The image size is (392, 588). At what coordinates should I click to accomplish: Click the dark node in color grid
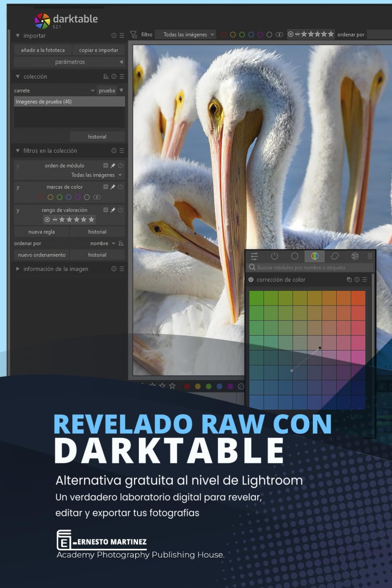click(x=320, y=348)
